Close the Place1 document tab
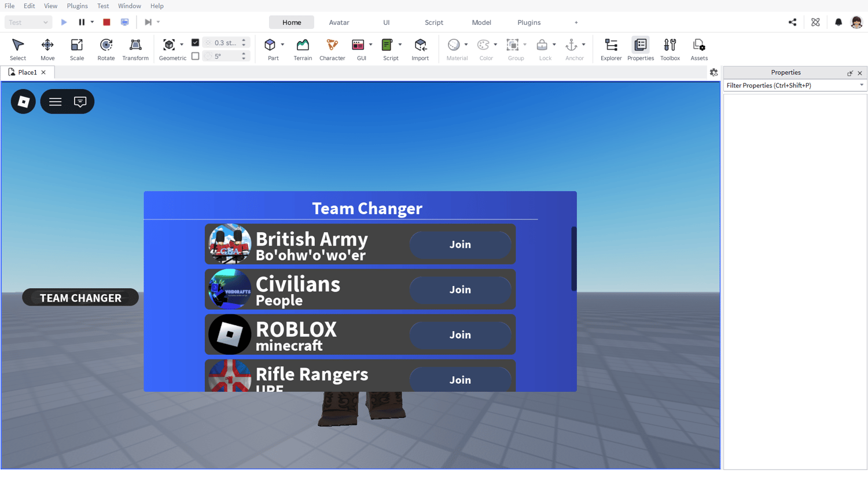Image resolution: width=868 pixels, height=488 pixels. (x=43, y=72)
